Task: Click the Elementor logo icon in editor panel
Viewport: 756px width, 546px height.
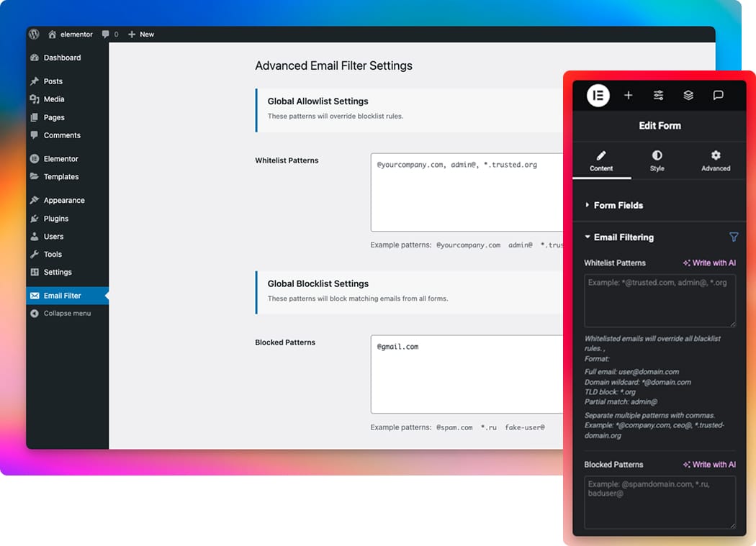Action: (598, 95)
